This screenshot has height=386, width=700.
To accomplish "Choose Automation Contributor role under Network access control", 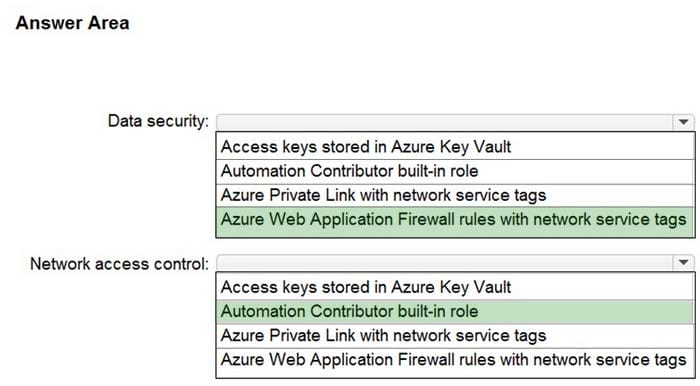I will (455, 311).
